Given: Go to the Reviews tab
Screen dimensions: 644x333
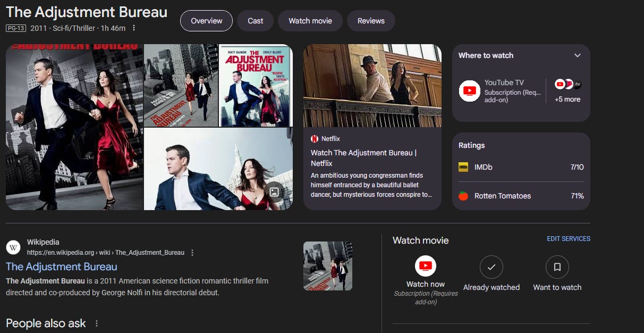Looking at the screenshot, I should click(371, 21).
